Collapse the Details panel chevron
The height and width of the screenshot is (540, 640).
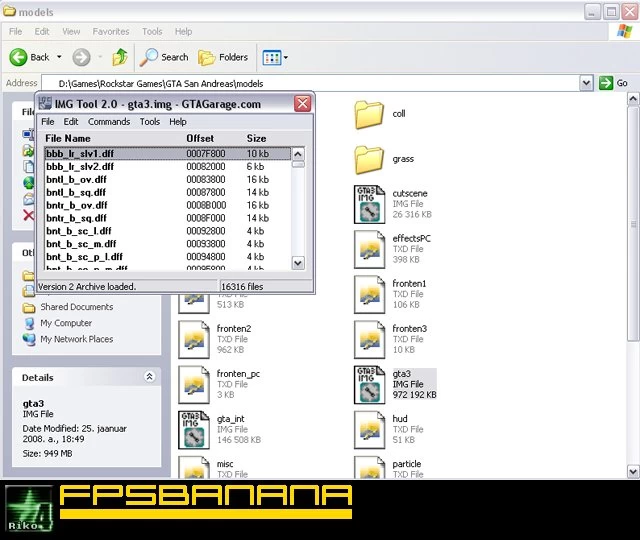(x=149, y=377)
